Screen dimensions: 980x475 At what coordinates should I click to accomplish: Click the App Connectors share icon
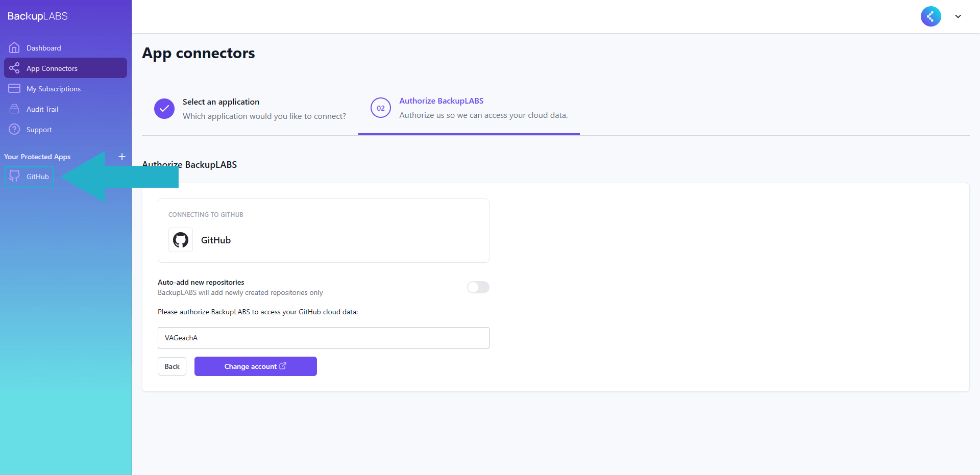tap(14, 68)
